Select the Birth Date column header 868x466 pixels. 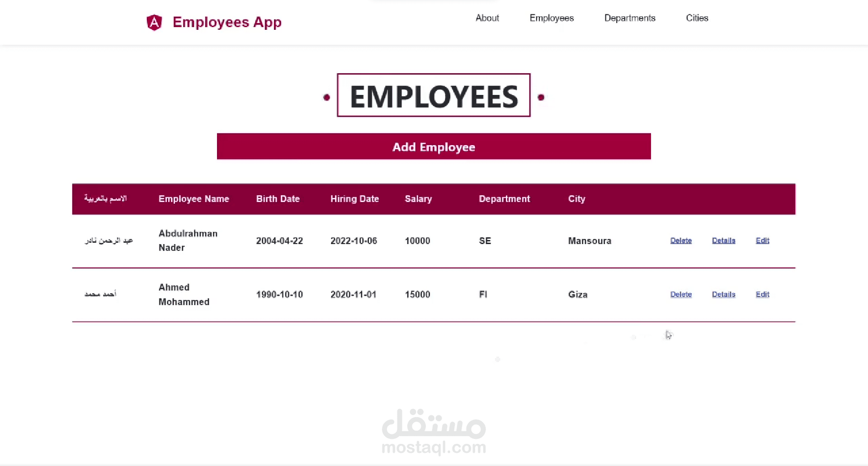(278, 199)
